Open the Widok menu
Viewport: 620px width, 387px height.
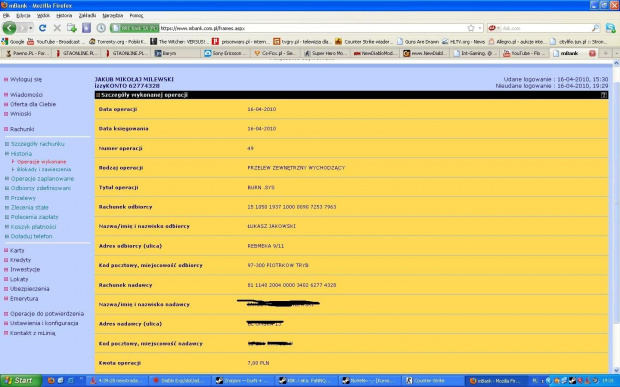pos(43,15)
